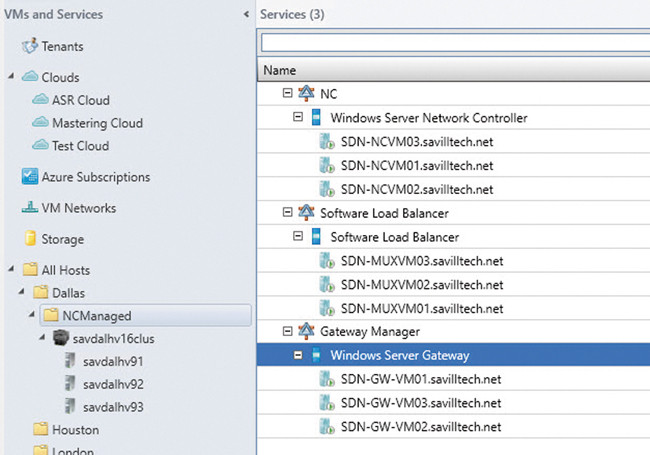Screen dimensions: 650x455
Task: Collapse the NC service tree node
Action: 287,93
